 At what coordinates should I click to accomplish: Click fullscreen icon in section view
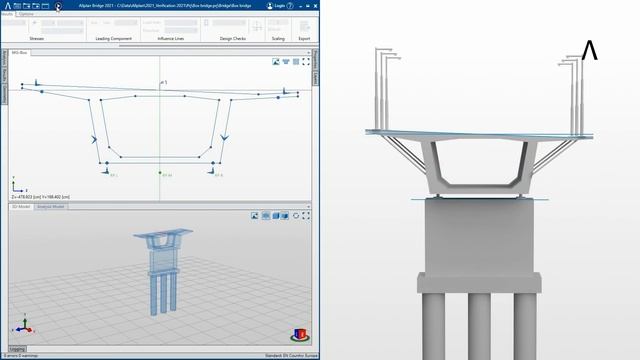306,62
